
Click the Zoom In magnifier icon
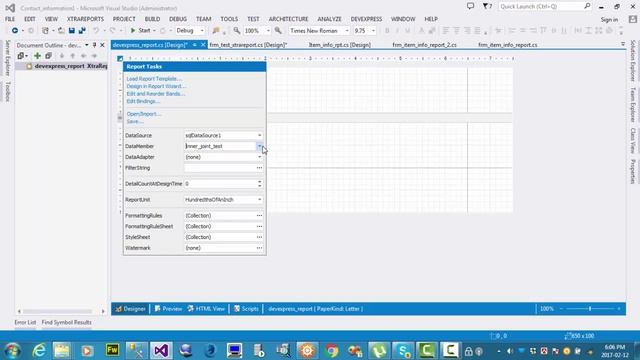[278, 31]
